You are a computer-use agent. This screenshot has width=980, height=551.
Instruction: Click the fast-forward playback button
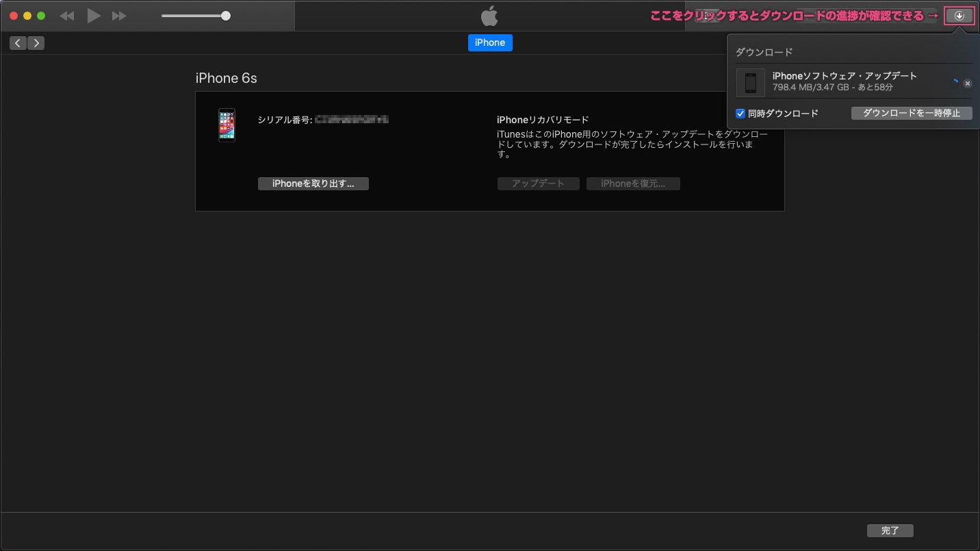[x=119, y=16]
